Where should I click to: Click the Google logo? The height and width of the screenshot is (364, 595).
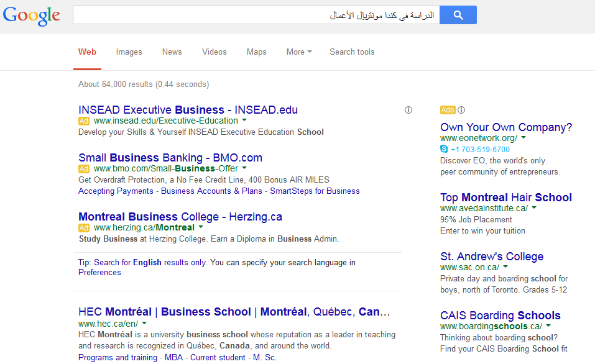pos(32,16)
